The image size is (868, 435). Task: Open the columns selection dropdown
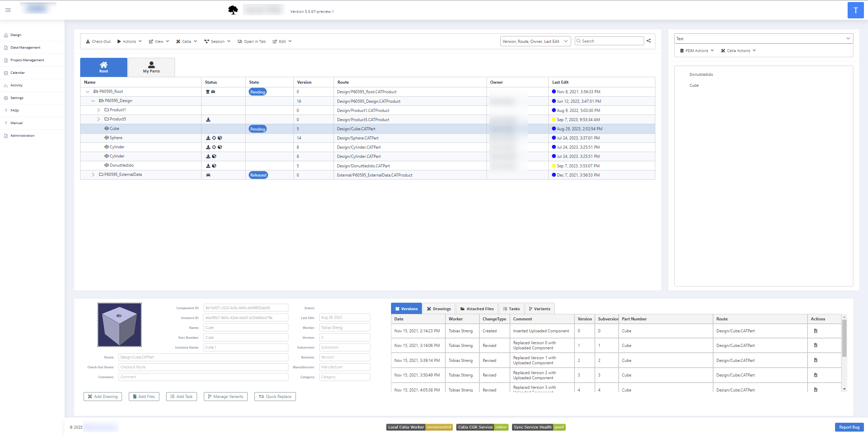[535, 41]
